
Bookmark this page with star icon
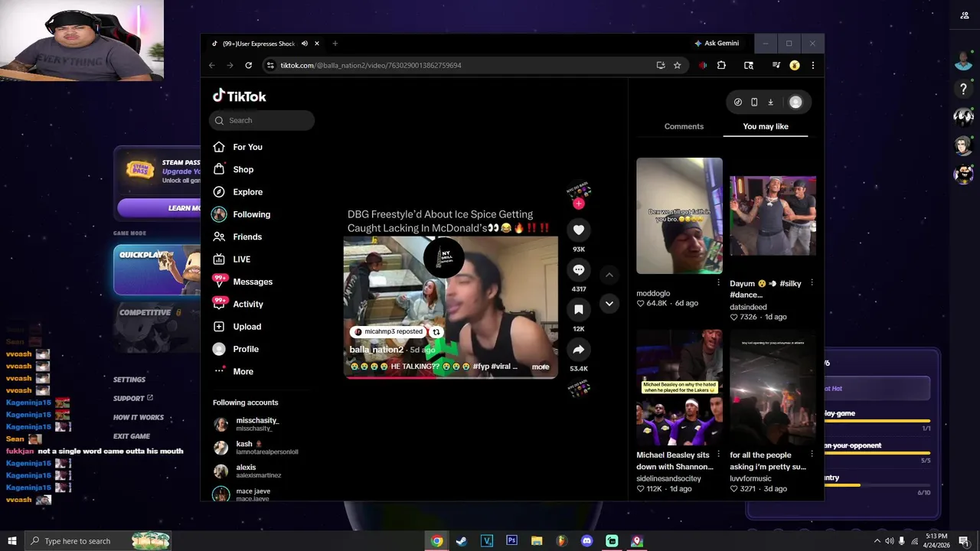pos(677,66)
